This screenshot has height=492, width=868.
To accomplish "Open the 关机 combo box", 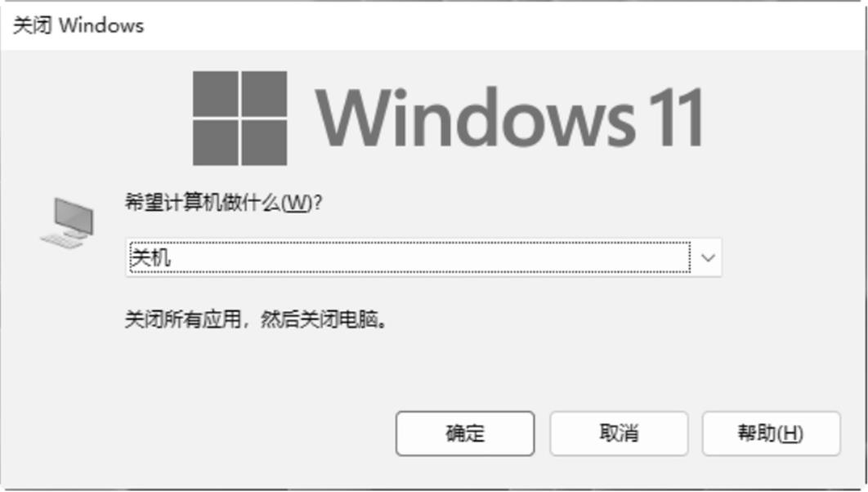I will [423, 257].
